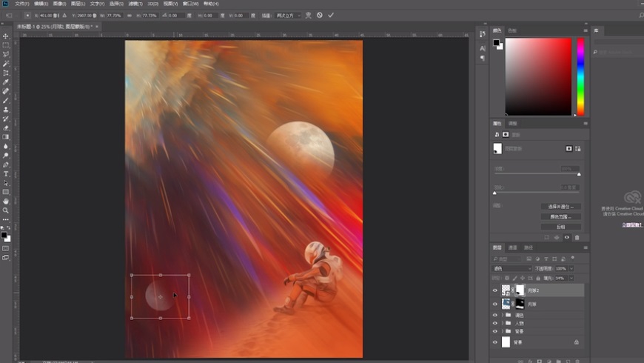The width and height of the screenshot is (644, 363).
Task: Select the Hand tool
Action: 6,201
